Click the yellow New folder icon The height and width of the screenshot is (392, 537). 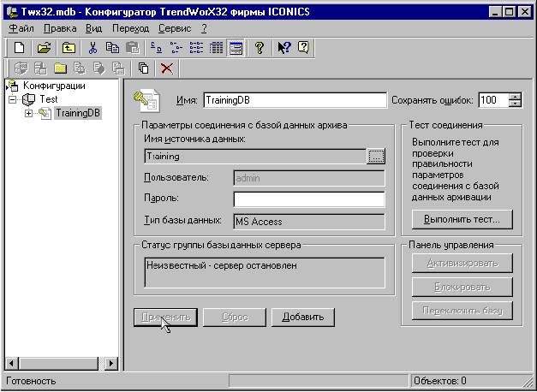60,68
